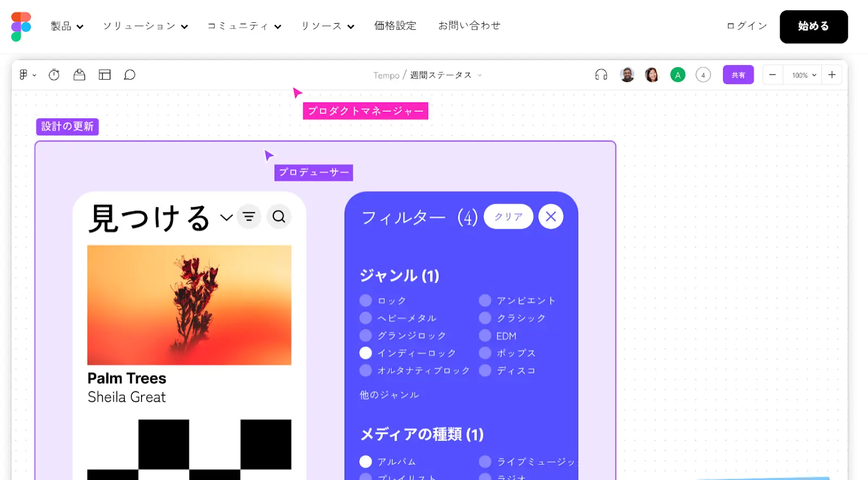Select the クラシック genre option
The height and width of the screenshot is (480, 868).
coord(485,318)
